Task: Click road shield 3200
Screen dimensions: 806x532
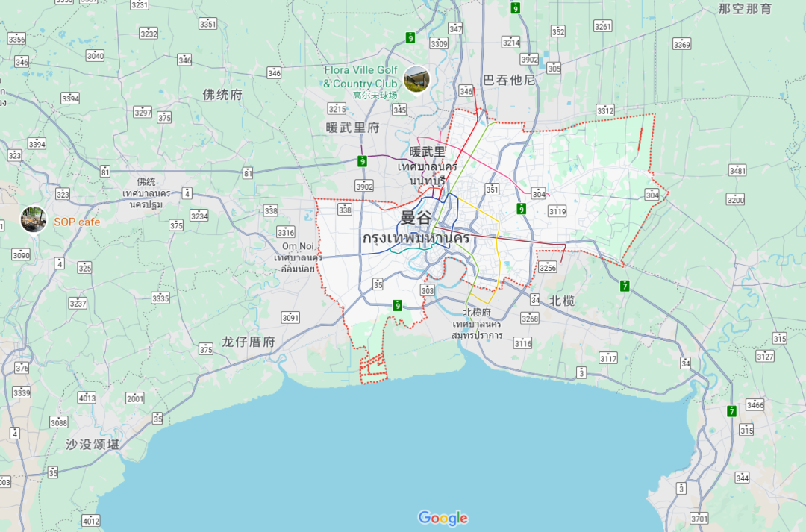Action: [x=736, y=200]
